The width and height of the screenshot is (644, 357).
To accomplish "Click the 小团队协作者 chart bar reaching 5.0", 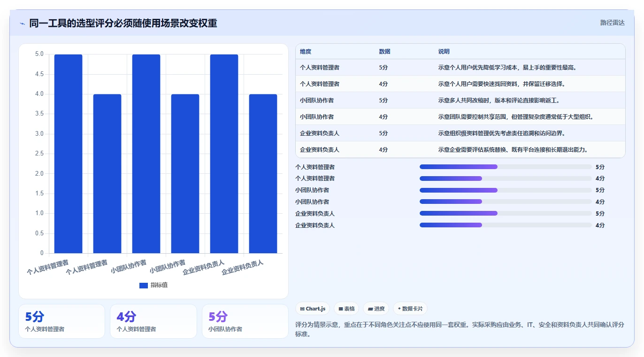I will pyautogui.click(x=146, y=154).
